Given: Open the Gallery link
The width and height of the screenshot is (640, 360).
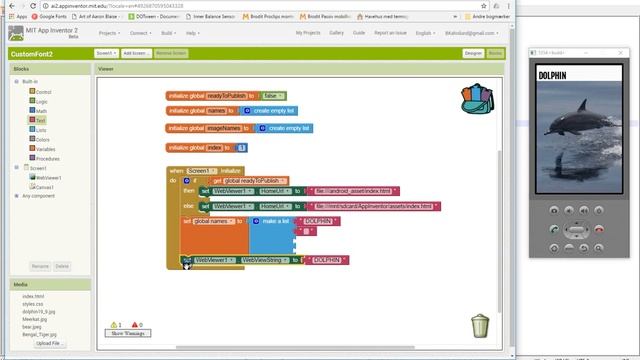Looking at the screenshot, I should pos(336,33).
